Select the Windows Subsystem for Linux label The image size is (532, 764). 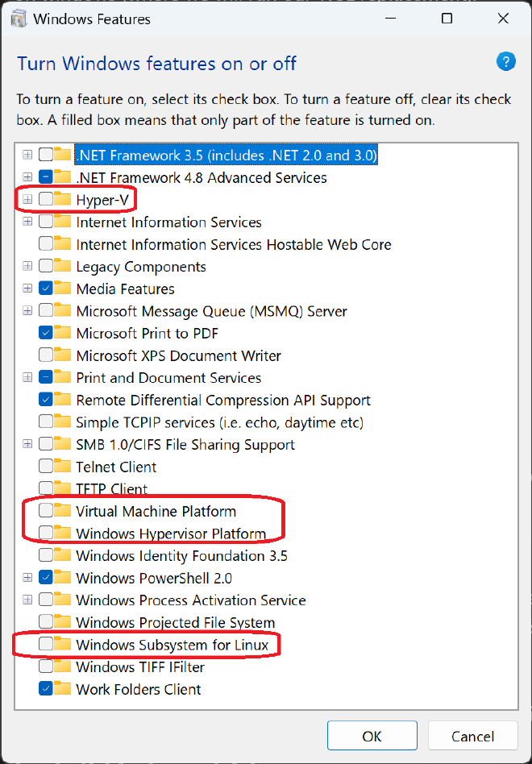pos(172,645)
